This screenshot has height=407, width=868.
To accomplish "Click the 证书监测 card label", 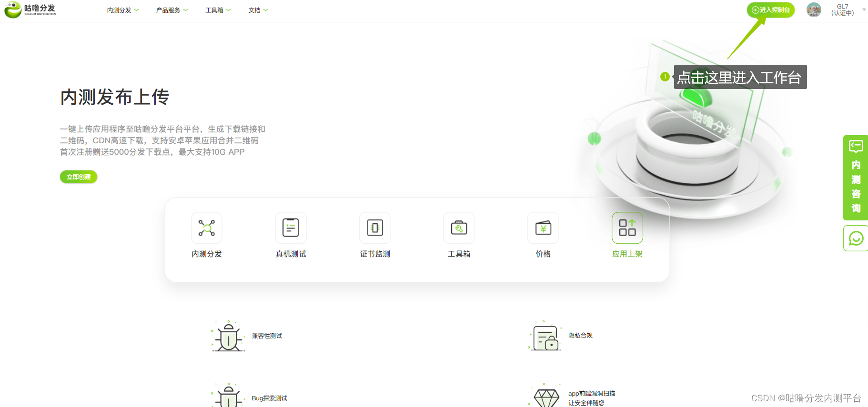I will (375, 254).
